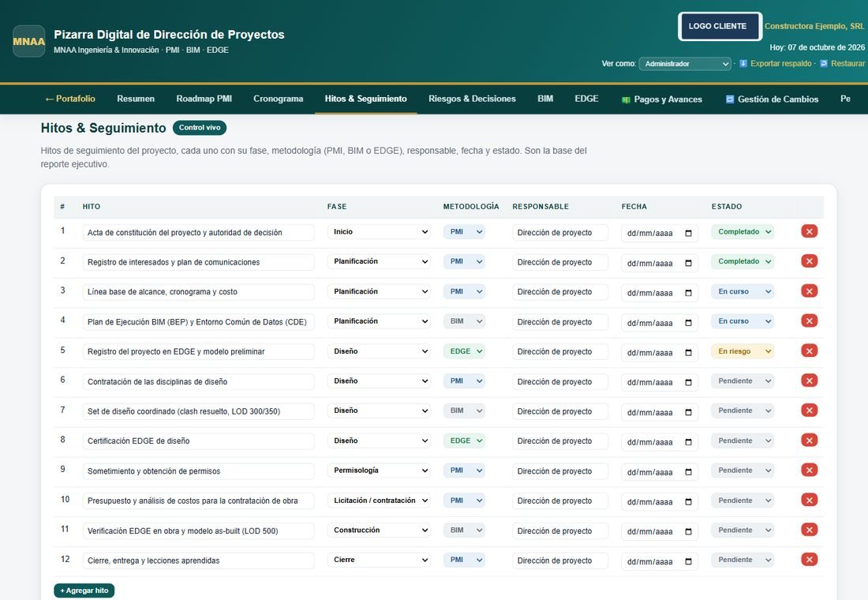Viewport: 868px width, 600px height.
Task: Open date picker calendar for hito 1
Action: click(x=688, y=233)
